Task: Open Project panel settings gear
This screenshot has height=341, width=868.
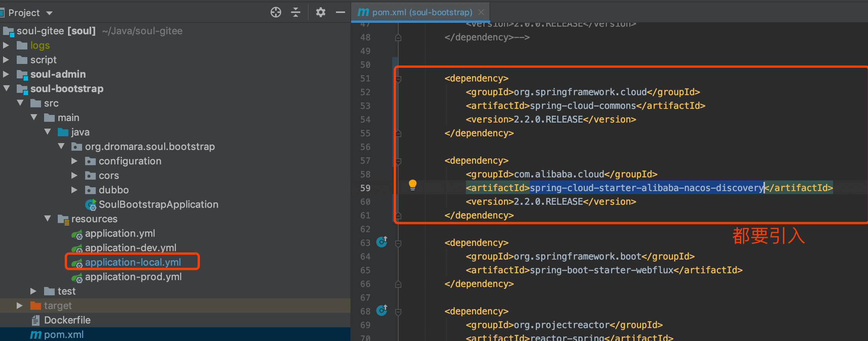Action: [321, 13]
